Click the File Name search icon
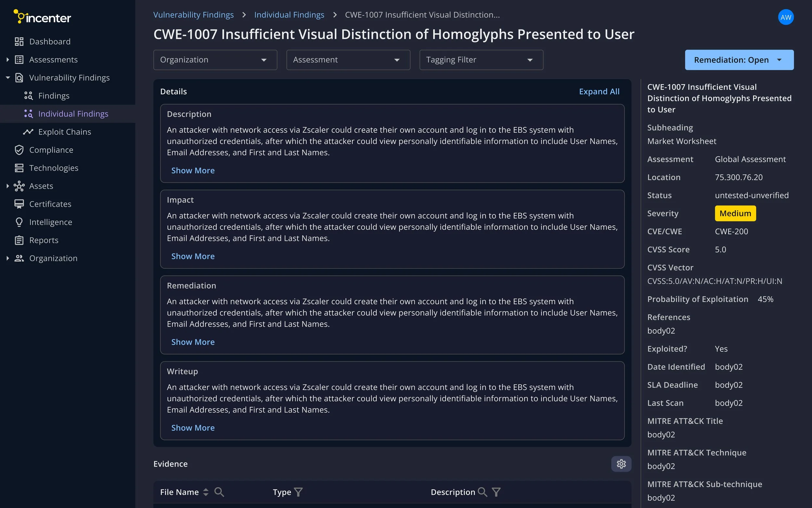The width and height of the screenshot is (812, 508). (x=219, y=492)
